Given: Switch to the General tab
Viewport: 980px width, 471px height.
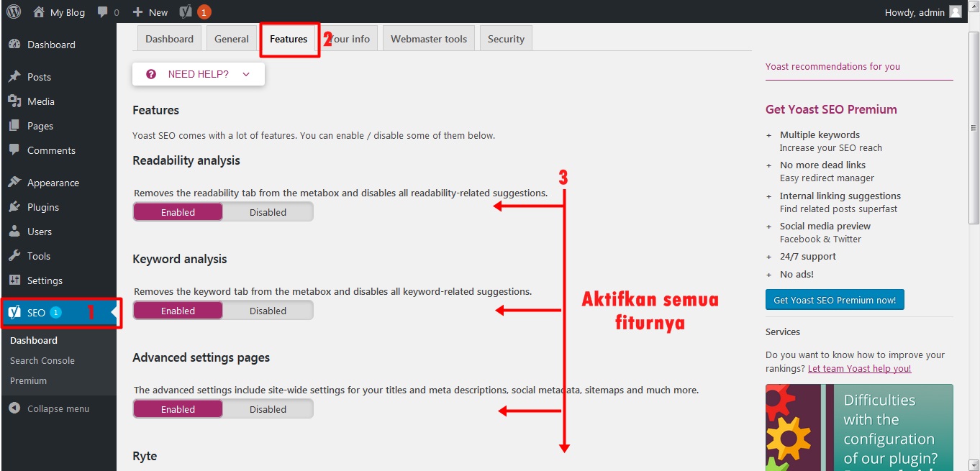Looking at the screenshot, I should pyautogui.click(x=232, y=39).
